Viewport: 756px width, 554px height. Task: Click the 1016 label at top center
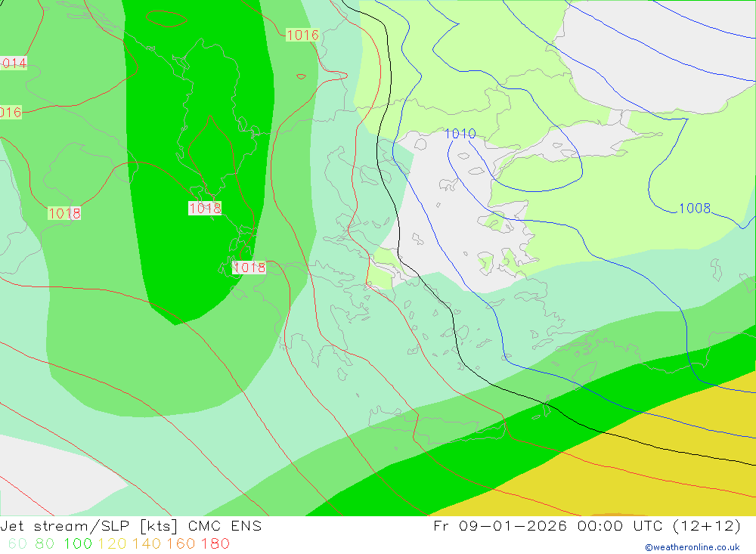point(303,35)
